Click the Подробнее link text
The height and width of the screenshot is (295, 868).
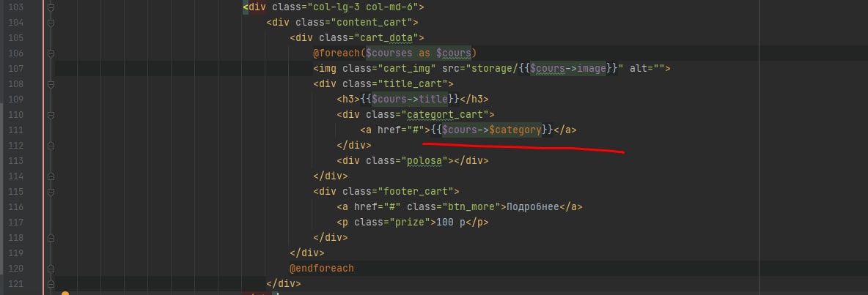tap(532, 207)
